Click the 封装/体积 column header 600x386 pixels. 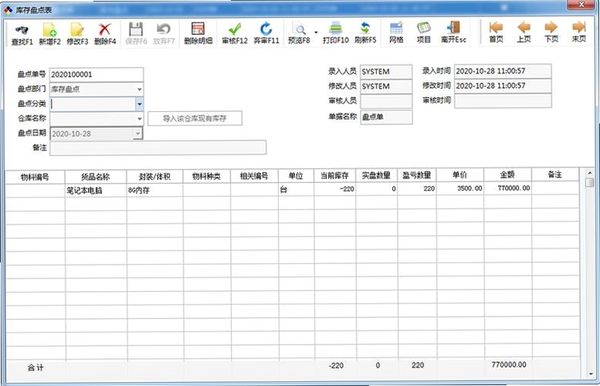(x=155, y=176)
